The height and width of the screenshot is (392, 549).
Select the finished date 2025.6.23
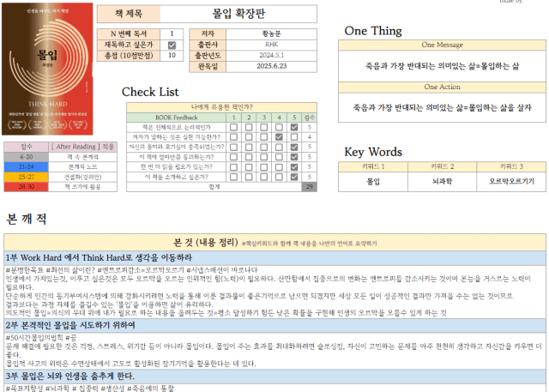[271, 66]
